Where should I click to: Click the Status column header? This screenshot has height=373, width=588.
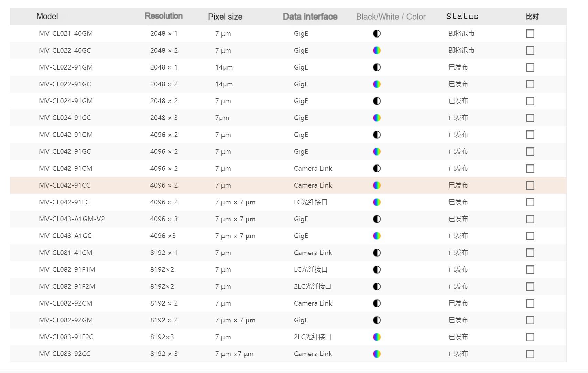[462, 17]
